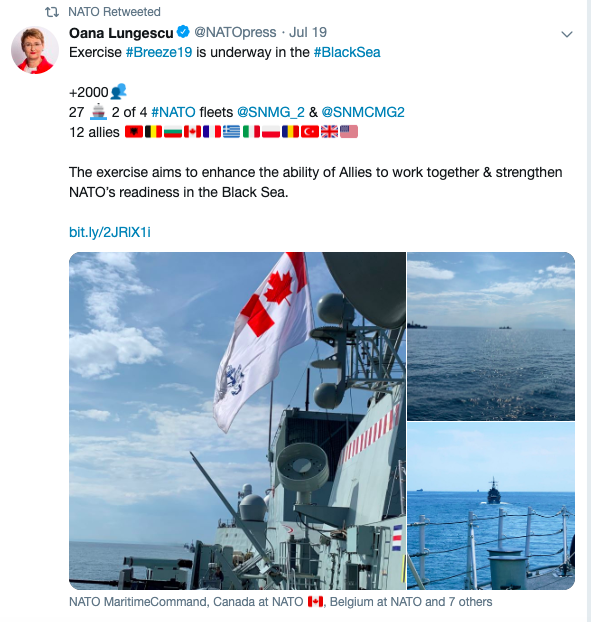Open the @SNMG_2 mention
This screenshot has width=591, height=622.
(271, 112)
